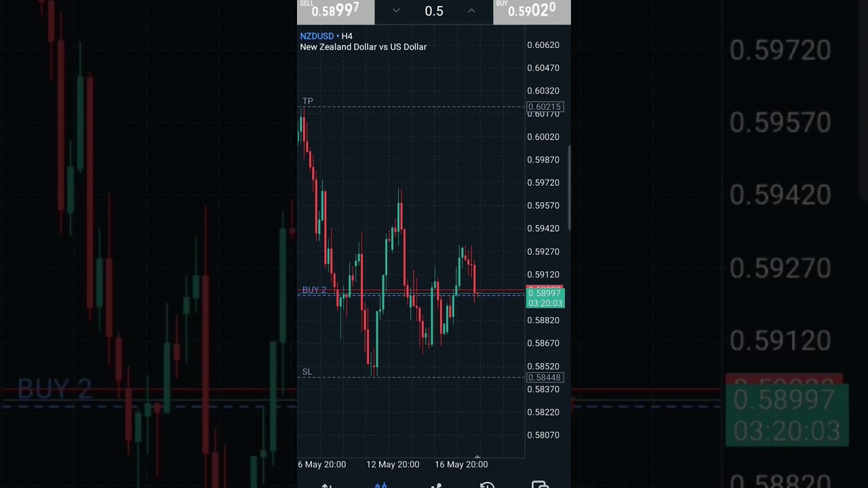Open the Quotes tab arrows icon

coord(326,485)
